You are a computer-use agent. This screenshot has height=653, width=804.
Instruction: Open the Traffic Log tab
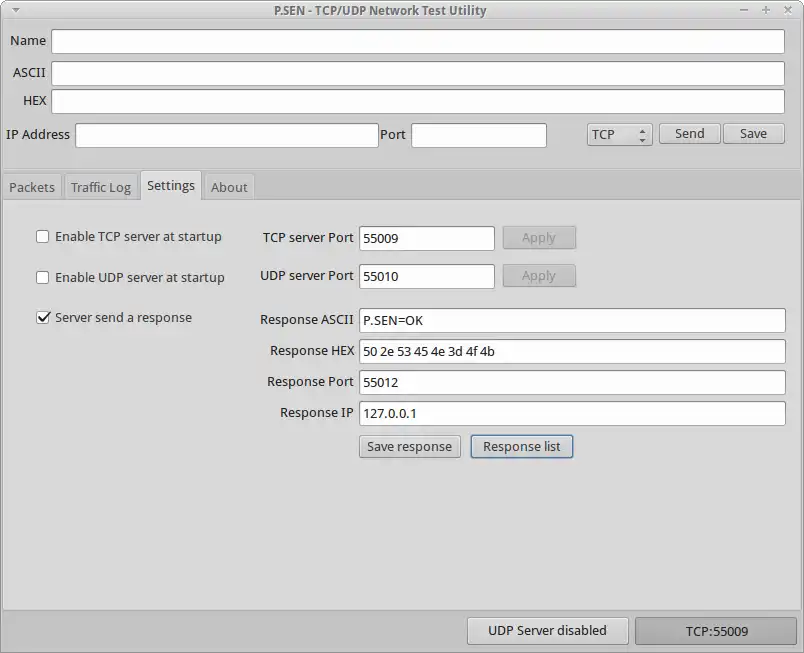100,187
